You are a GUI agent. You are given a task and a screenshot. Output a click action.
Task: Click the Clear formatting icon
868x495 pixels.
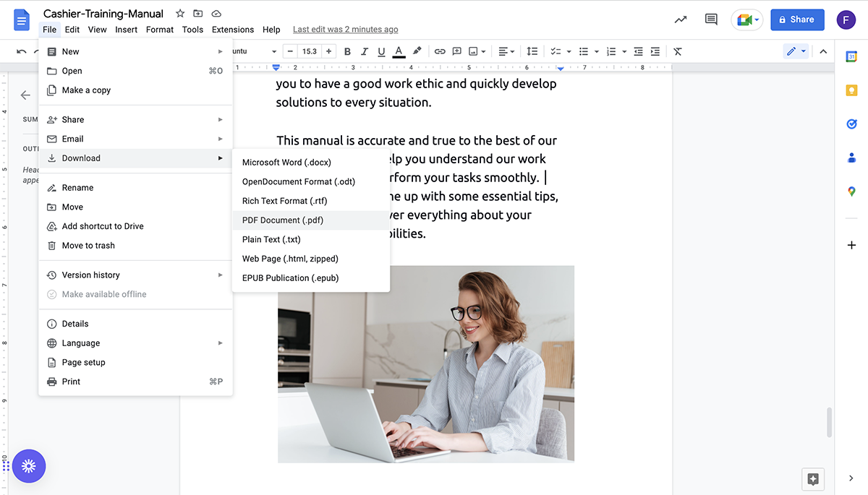click(x=678, y=51)
